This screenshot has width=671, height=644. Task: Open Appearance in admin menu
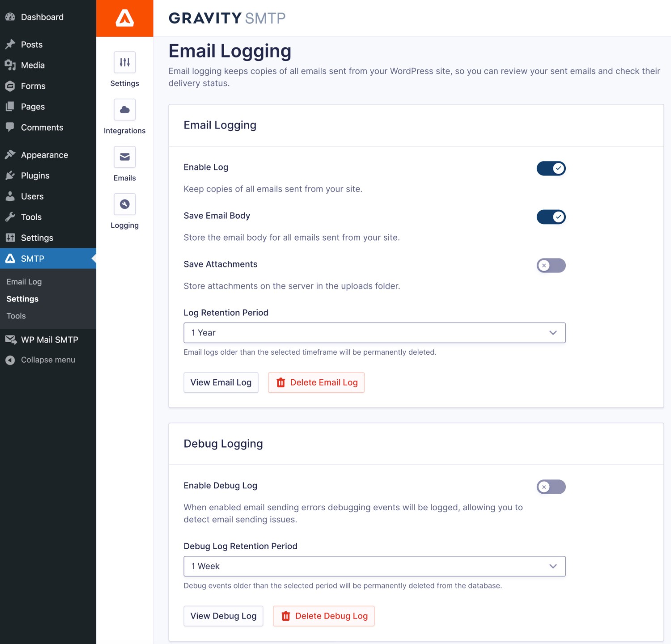click(44, 155)
